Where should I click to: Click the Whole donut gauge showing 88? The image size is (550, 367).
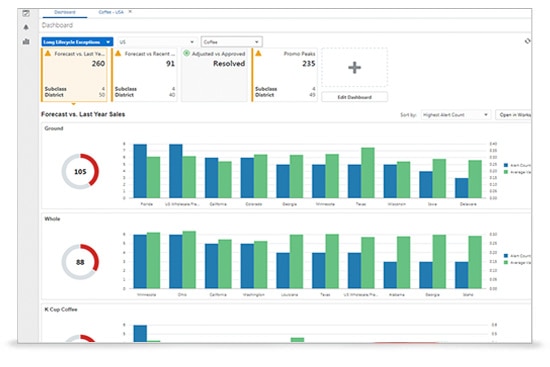click(80, 262)
